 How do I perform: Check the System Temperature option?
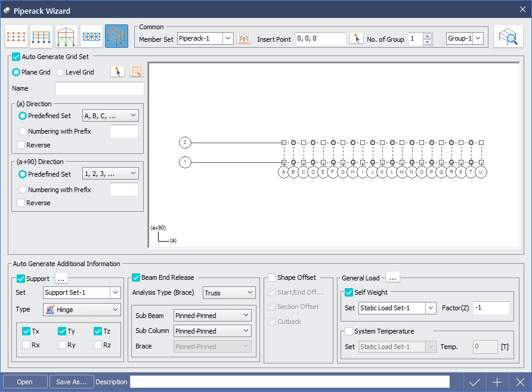[x=349, y=331]
